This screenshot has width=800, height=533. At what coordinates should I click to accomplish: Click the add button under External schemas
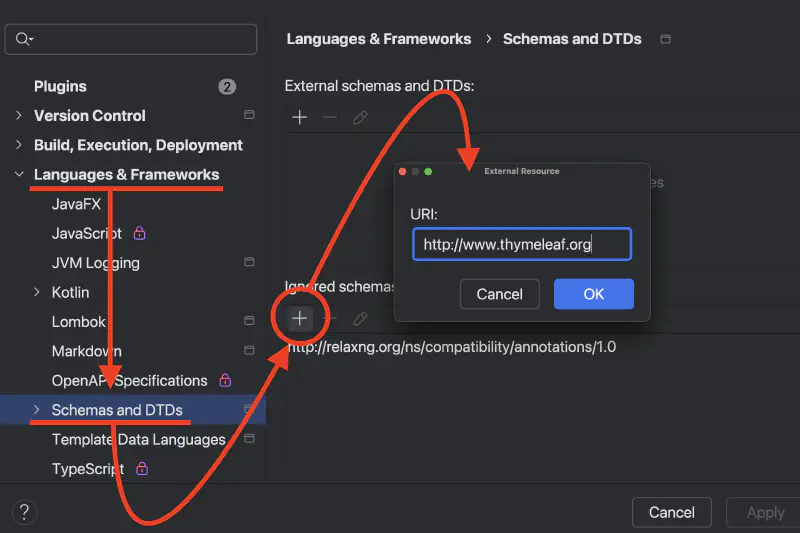pos(299,117)
